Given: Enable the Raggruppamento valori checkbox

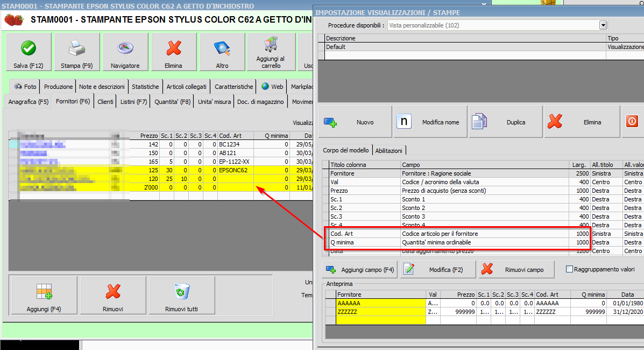Looking at the screenshot, I should [x=569, y=269].
